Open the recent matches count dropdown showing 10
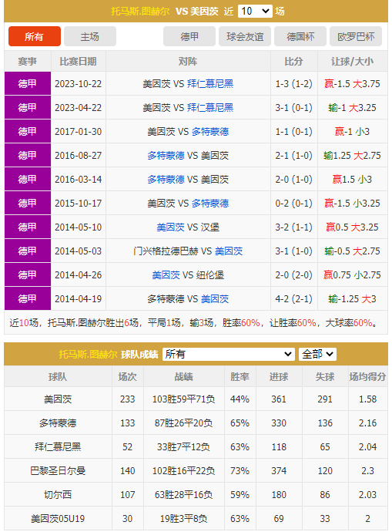Screen dimensions: 392x532 tap(255, 12)
